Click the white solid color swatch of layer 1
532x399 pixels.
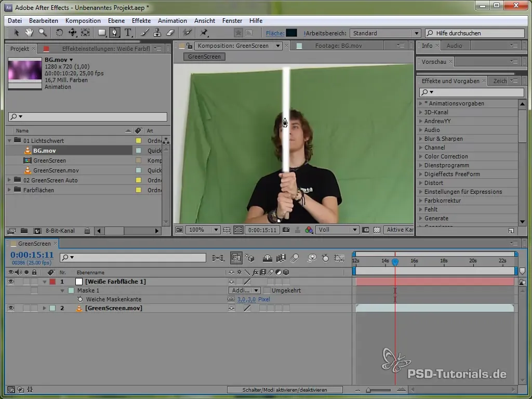coord(79,282)
